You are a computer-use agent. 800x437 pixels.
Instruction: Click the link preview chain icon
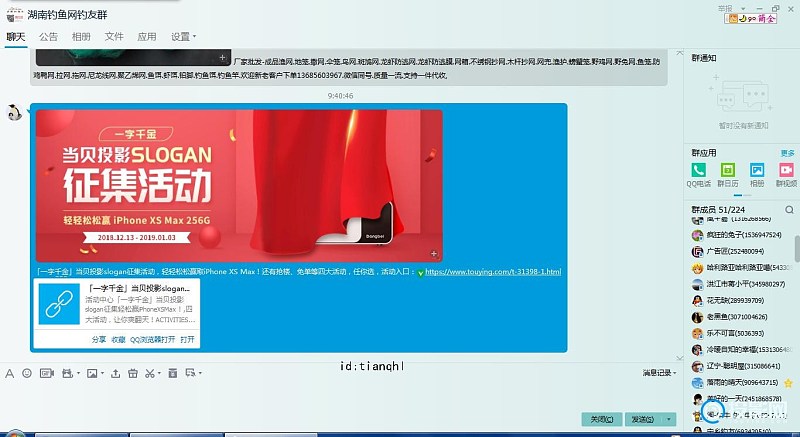[x=59, y=304]
